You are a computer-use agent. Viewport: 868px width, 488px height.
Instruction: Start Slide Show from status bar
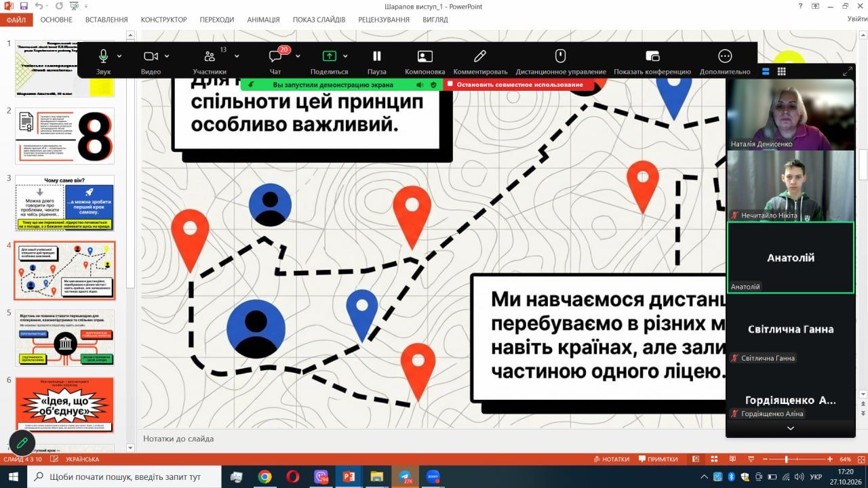pos(752,459)
